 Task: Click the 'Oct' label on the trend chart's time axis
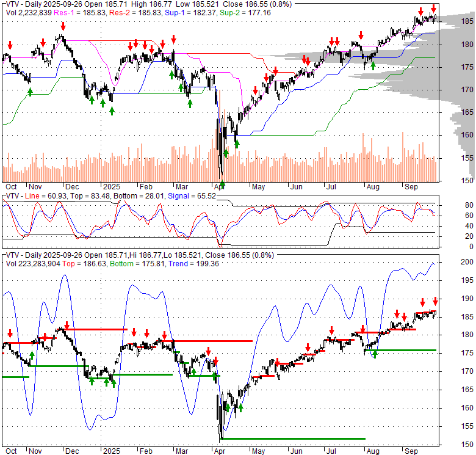coord(11,451)
